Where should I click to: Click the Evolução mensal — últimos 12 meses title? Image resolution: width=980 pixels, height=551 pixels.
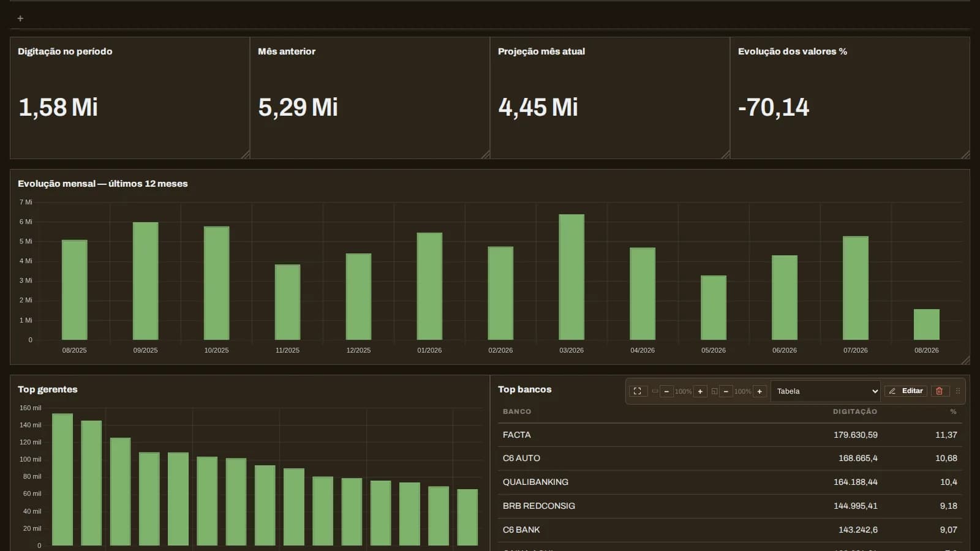[103, 184]
